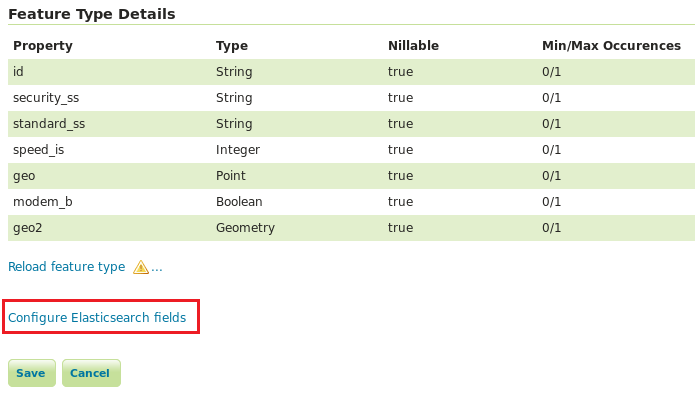Click the Geometry type cell
The width and height of the screenshot is (695, 399).
(x=245, y=228)
